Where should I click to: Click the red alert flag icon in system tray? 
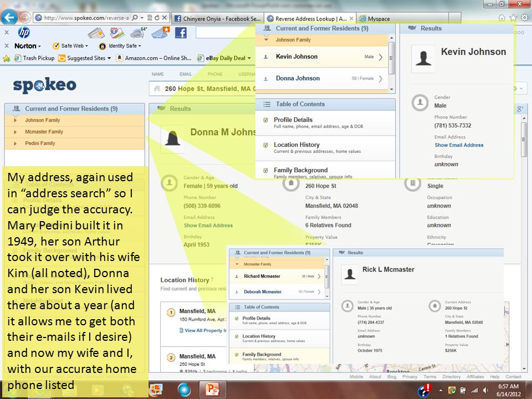(x=424, y=390)
